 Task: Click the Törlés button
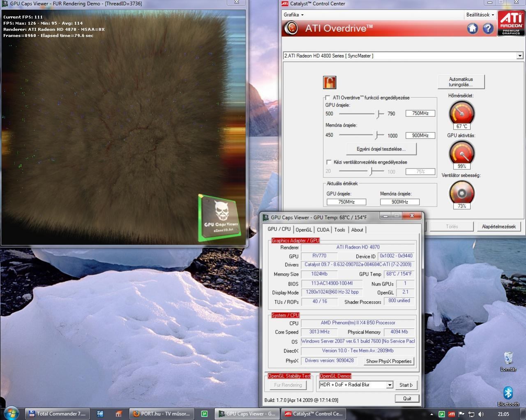[x=452, y=226]
